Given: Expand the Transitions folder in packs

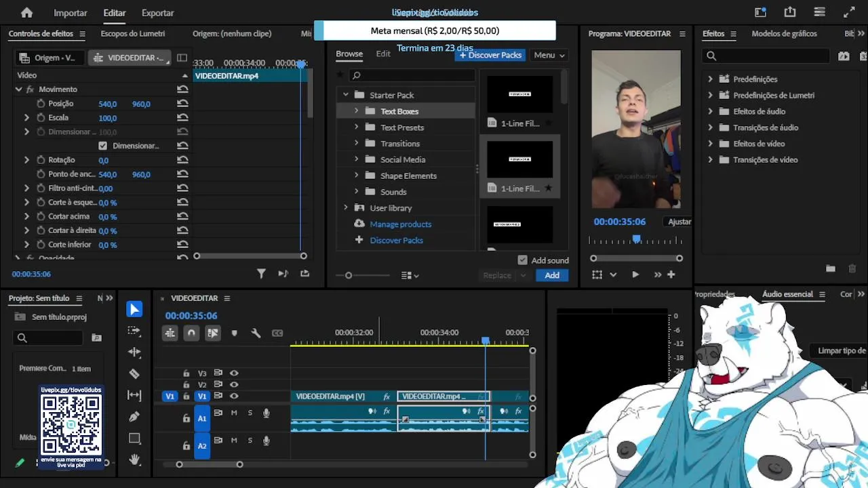Looking at the screenshot, I should pyautogui.click(x=356, y=143).
